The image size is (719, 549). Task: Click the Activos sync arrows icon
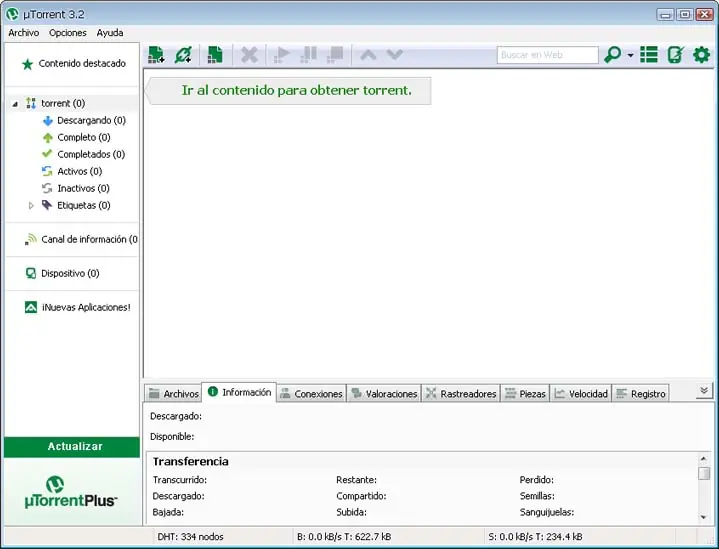[47, 171]
